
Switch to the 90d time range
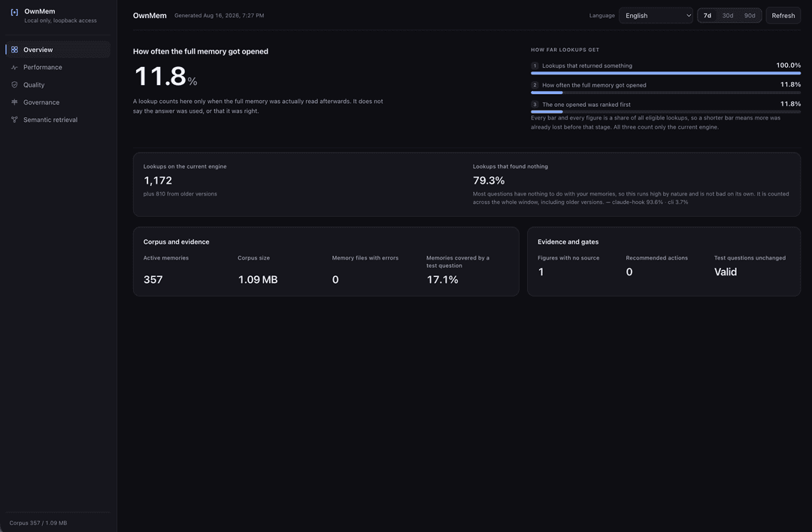click(x=750, y=16)
